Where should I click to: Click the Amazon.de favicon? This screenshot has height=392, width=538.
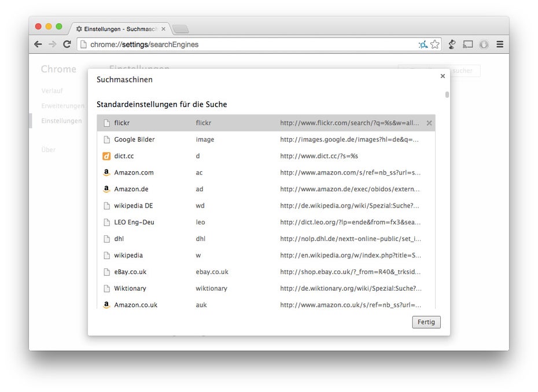click(106, 189)
